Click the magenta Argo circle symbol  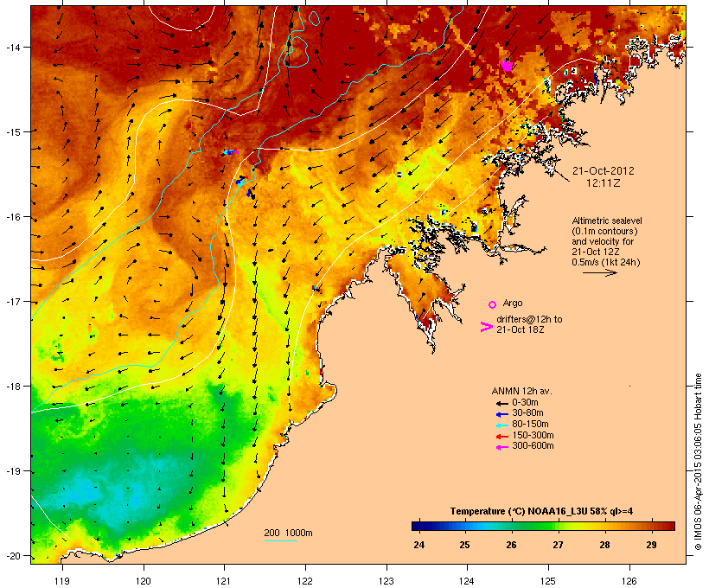[493, 304]
